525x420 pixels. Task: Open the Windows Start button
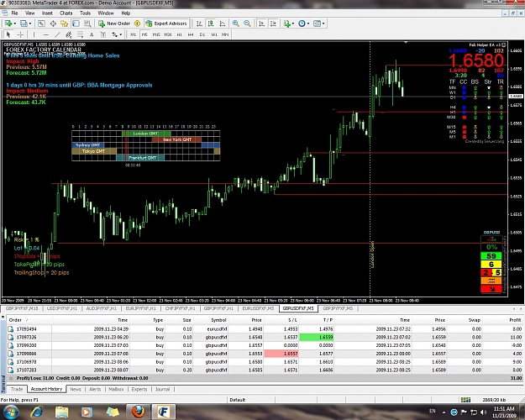(11, 412)
